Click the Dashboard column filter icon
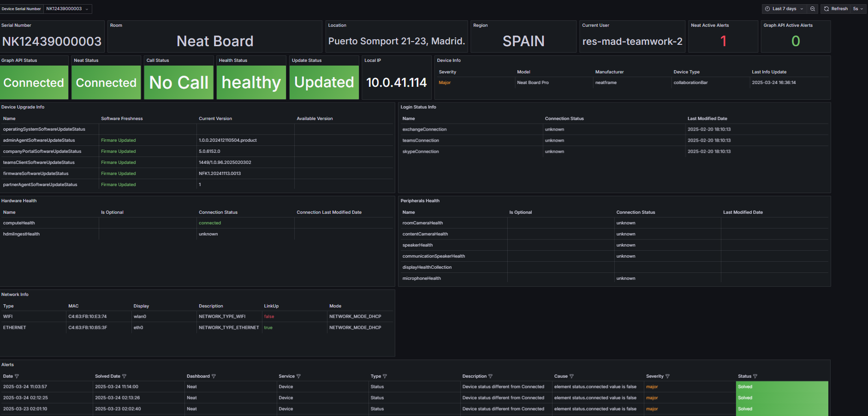868x416 pixels. point(214,376)
